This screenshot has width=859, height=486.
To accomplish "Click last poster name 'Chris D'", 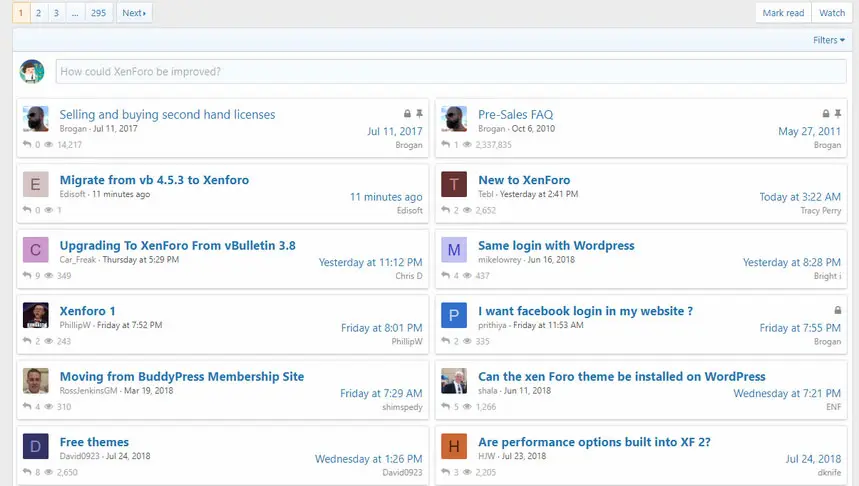I will (409, 276).
